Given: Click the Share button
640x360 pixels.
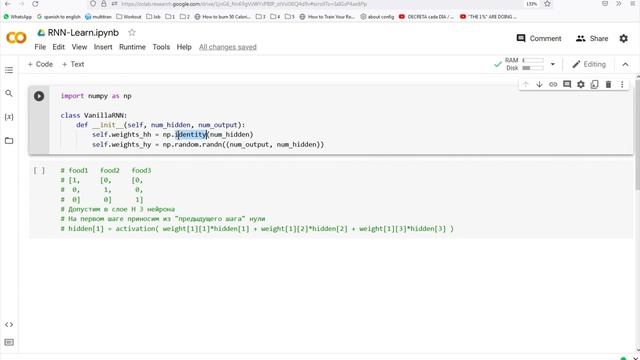Looking at the screenshot, I should (592, 38).
